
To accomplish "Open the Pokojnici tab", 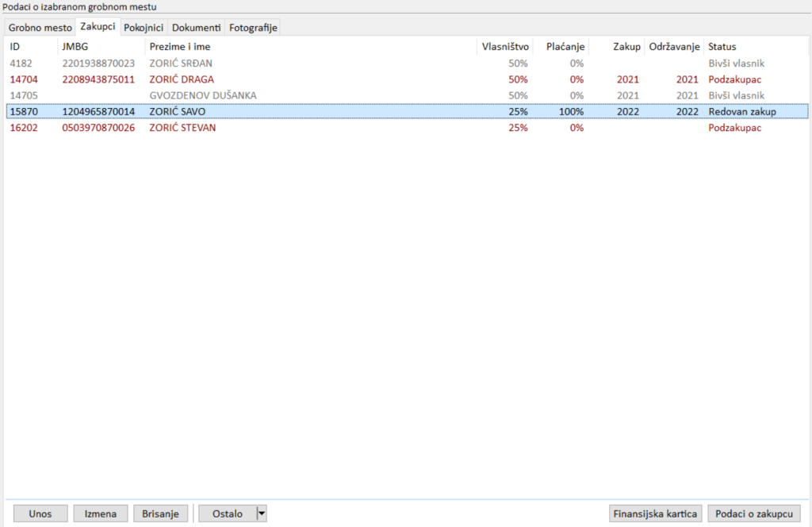I will (x=144, y=28).
